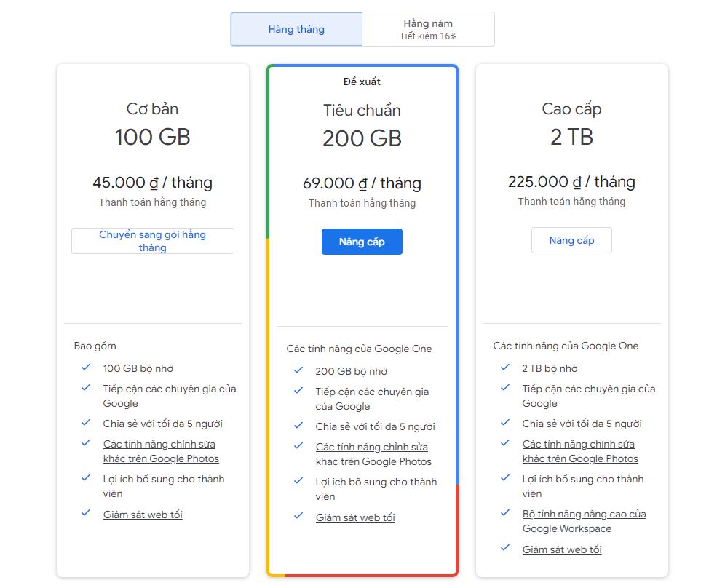This screenshot has height=588, width=725.
Task: Click checkmark beside "2 TB bộ nhớ"
Action: pyautogui.click(x=505, y=368)
